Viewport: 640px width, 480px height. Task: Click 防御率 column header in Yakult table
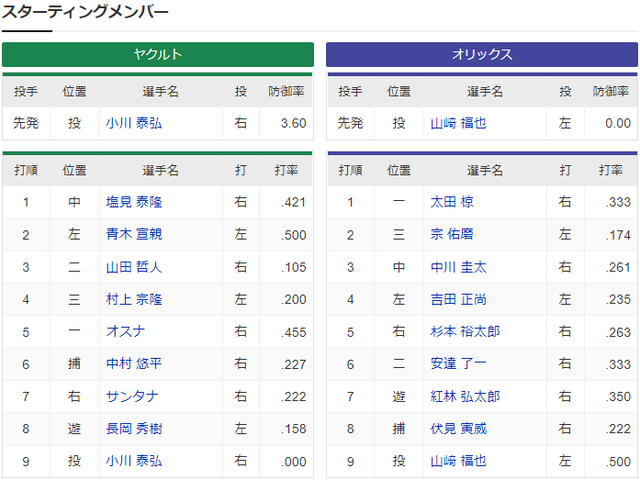pyautogui.click(x=286, y=91)
